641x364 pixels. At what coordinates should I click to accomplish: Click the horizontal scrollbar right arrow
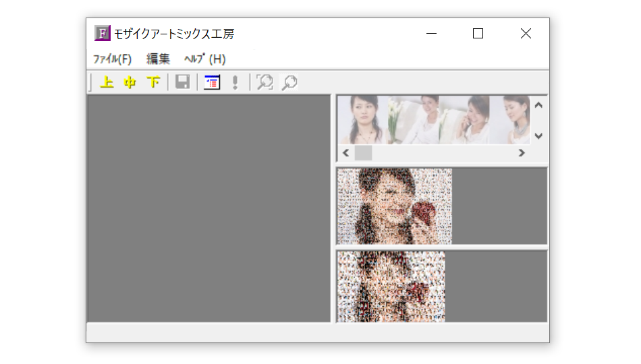[521, 153]
